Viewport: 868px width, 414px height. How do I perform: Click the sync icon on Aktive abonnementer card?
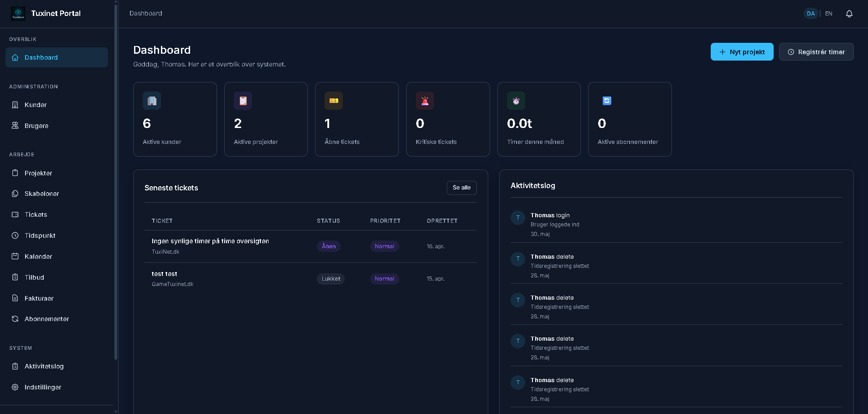point(607,101)
